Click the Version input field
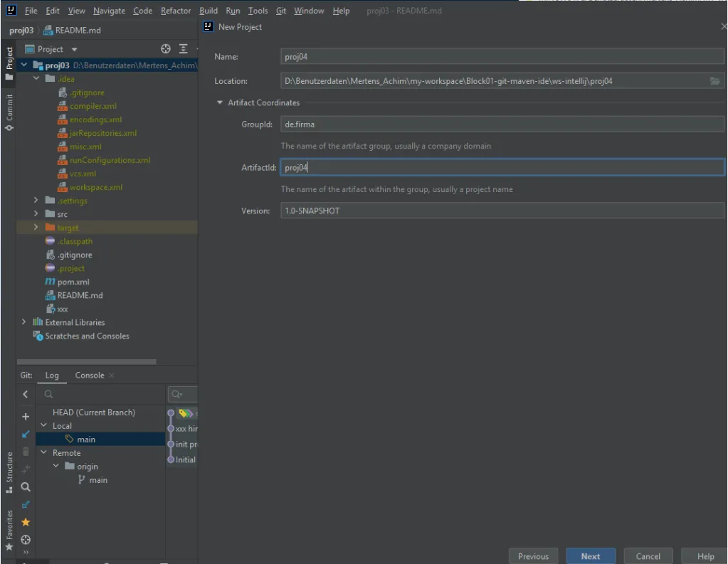The width and height of the screenshot is (728, 564). click(x=502, y=211)
